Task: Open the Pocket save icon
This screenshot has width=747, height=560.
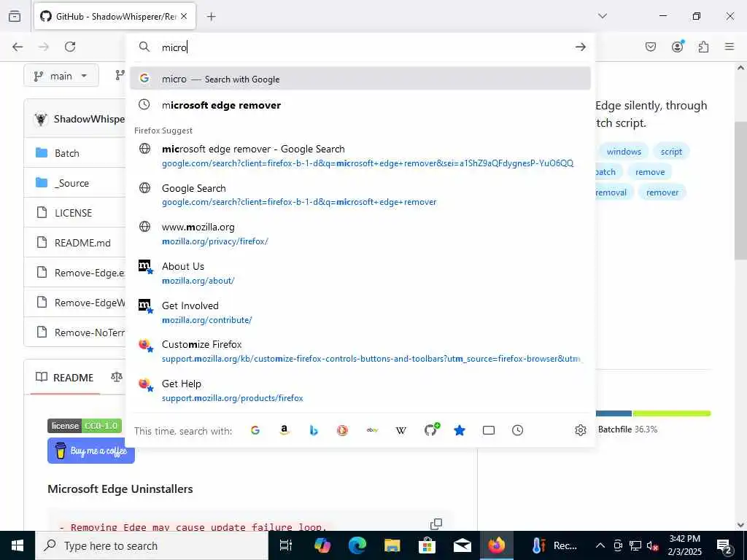Action: point(650,47)
